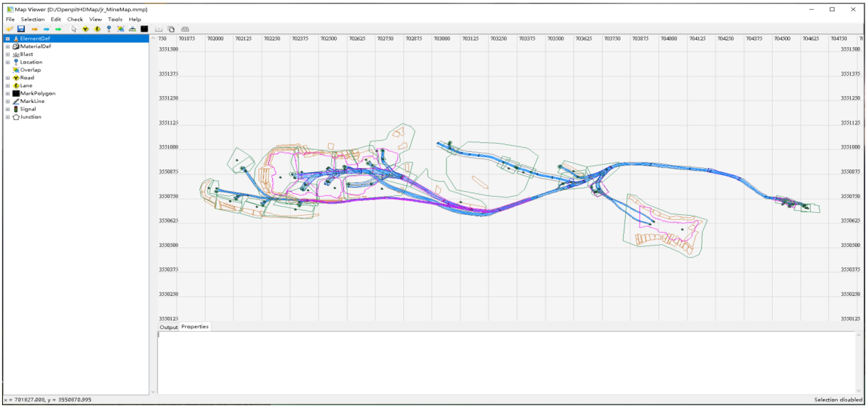Click inside the Properties text area
The image size is (868, 408).
click(505, 362)
